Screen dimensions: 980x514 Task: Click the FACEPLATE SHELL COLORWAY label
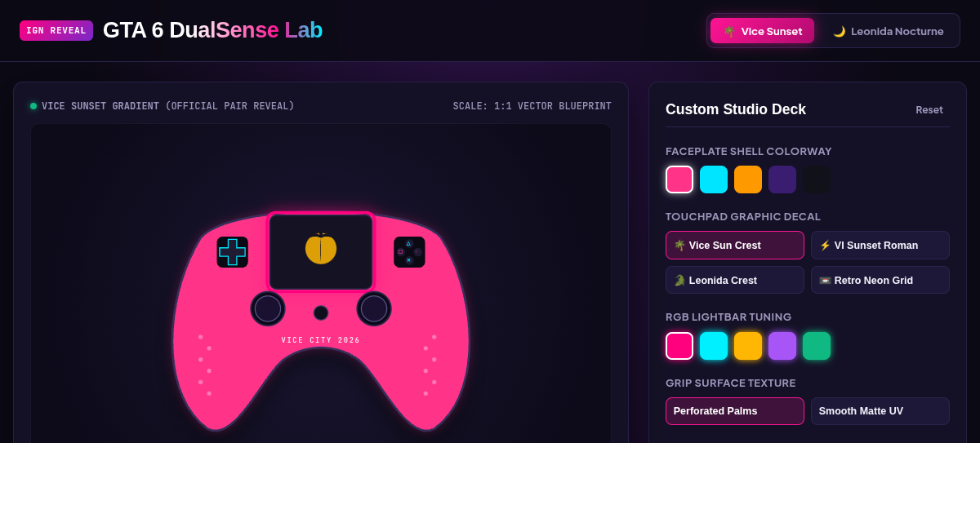click(749, 152)
